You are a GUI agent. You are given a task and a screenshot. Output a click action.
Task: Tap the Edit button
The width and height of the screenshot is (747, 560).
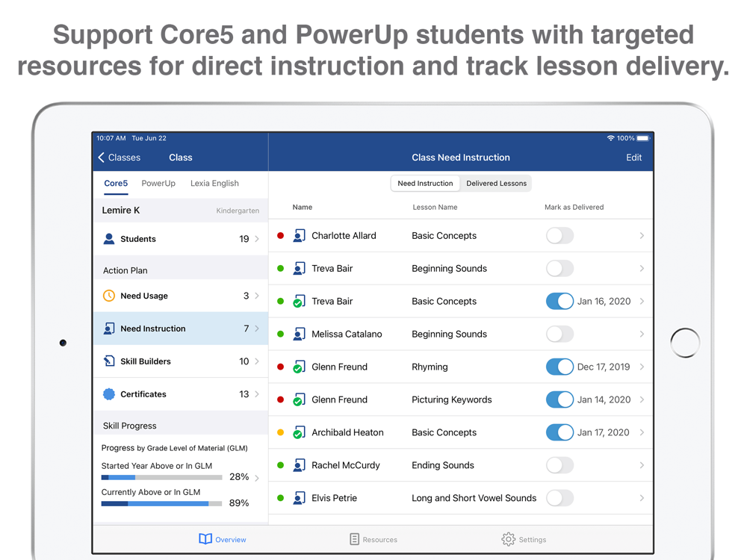pos(633,158)
